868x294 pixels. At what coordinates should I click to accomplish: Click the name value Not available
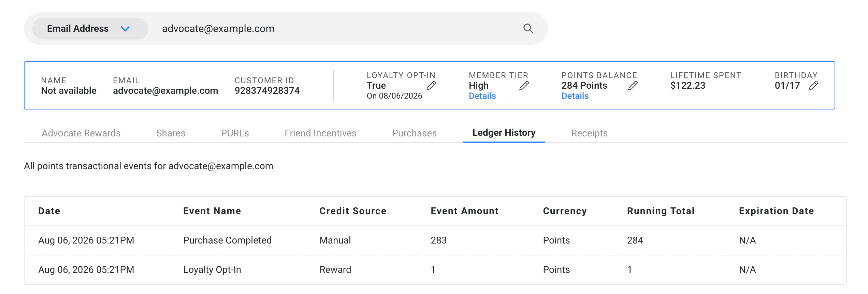69,91
